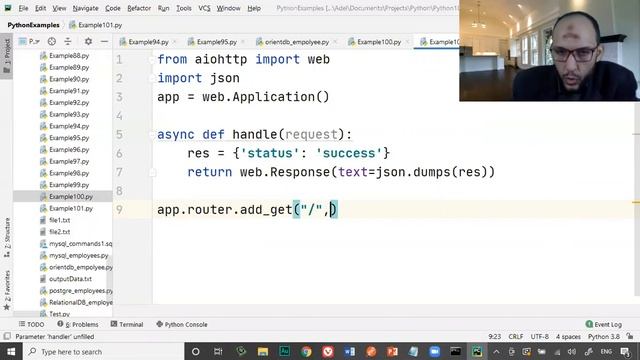Open the Code menu
This screenshot has width=640, height=360.
pos(113,8)
